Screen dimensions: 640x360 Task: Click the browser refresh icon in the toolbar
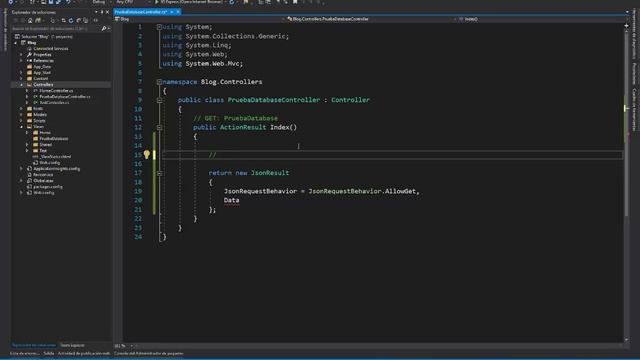231,2
